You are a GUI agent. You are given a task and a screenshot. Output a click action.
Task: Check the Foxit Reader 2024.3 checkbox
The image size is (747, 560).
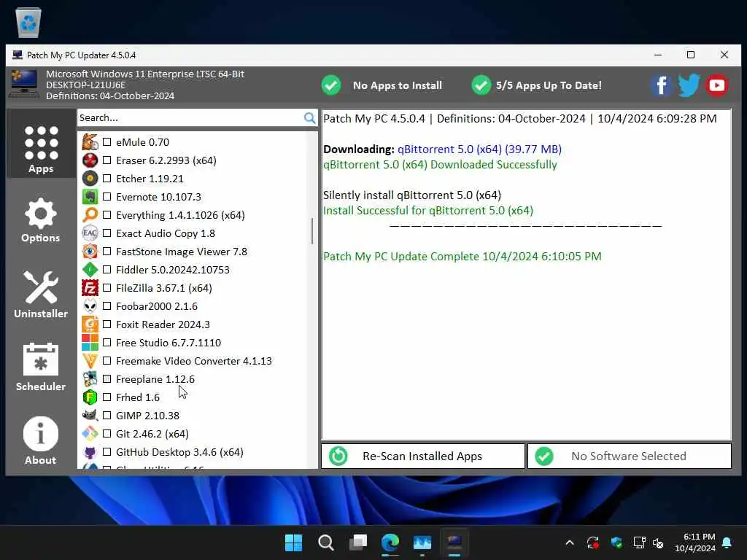point(107,324)
